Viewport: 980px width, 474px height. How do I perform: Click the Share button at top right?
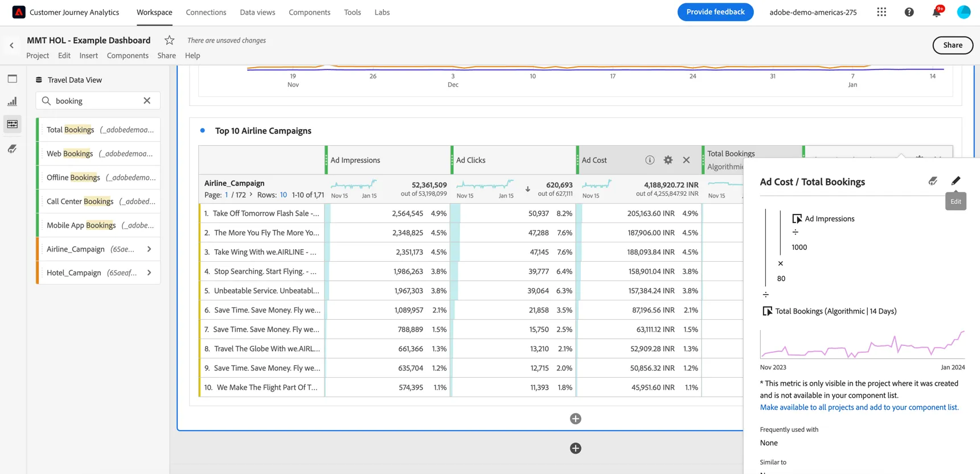click(952, 45)
